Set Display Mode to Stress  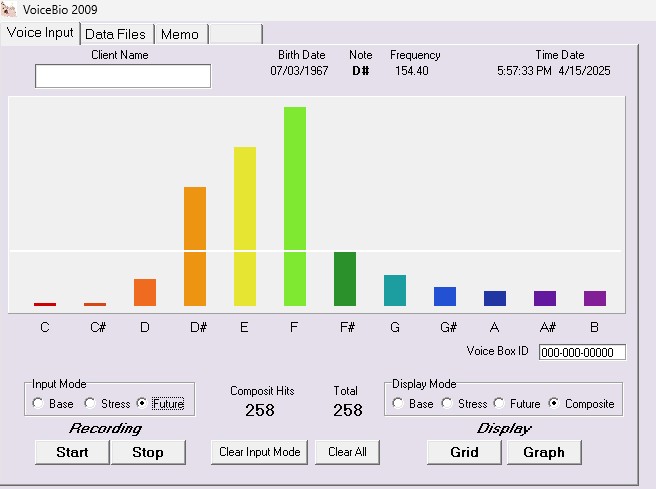click(x=447, y=404)
